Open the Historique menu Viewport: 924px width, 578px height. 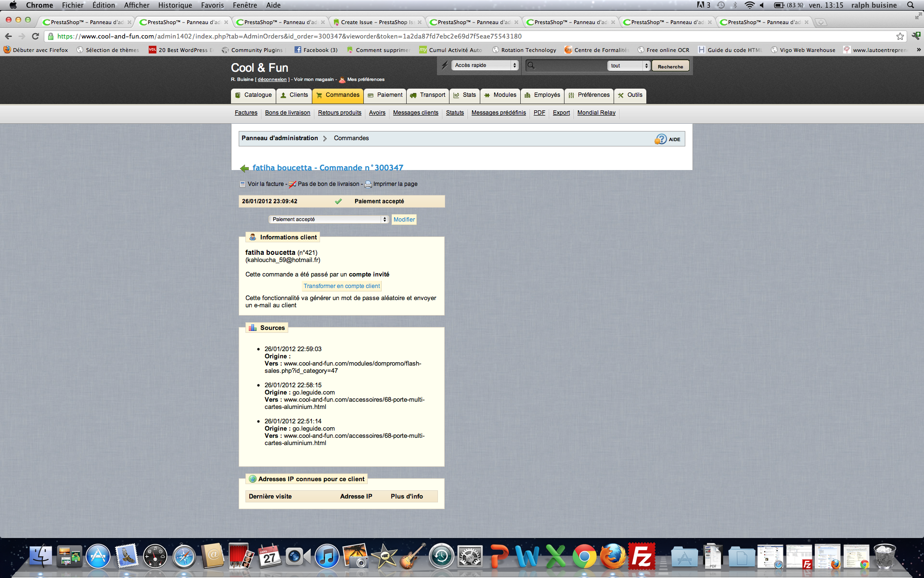tap(175, 5)
